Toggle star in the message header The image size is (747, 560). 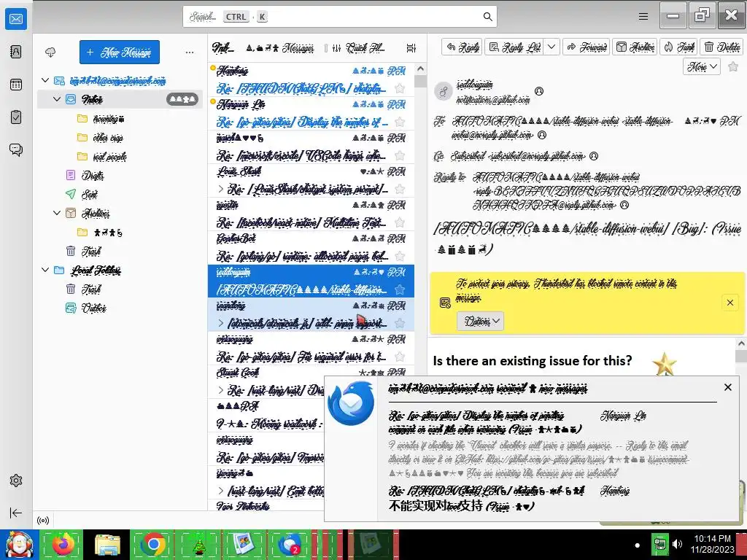(x=733, y=66)
